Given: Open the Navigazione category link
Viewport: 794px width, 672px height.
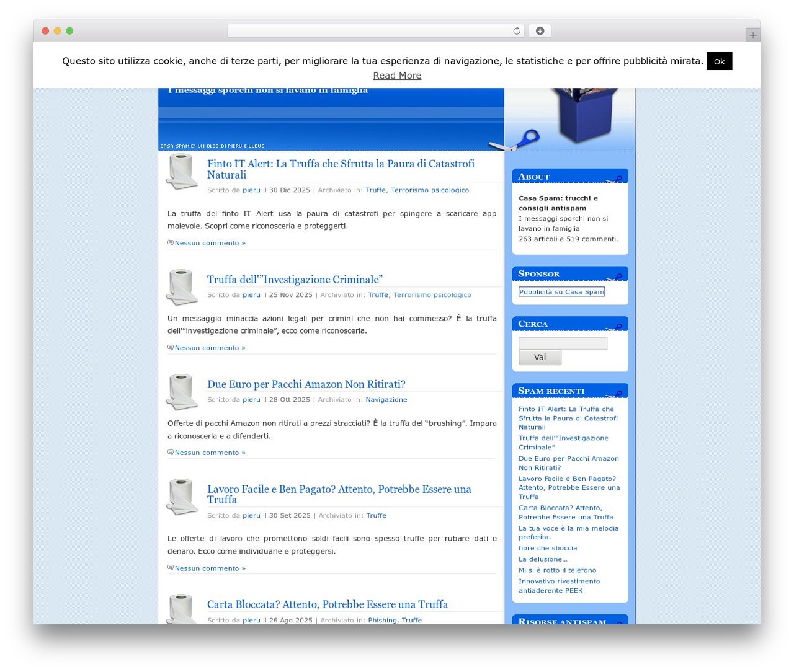Looking at the screenshot, I should [386, 400].
